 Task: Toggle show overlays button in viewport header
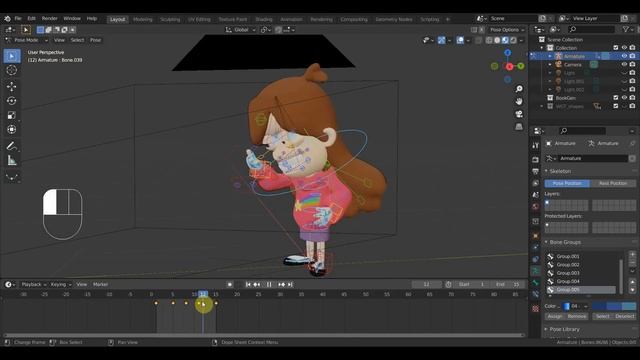(460, 40)
